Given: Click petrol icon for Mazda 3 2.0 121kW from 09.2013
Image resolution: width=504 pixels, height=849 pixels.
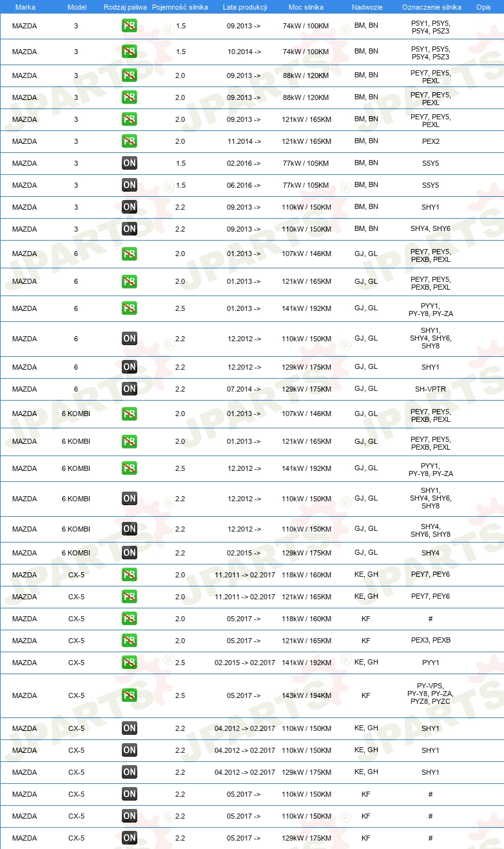Looking at the screenshot, I should (129, 119).
